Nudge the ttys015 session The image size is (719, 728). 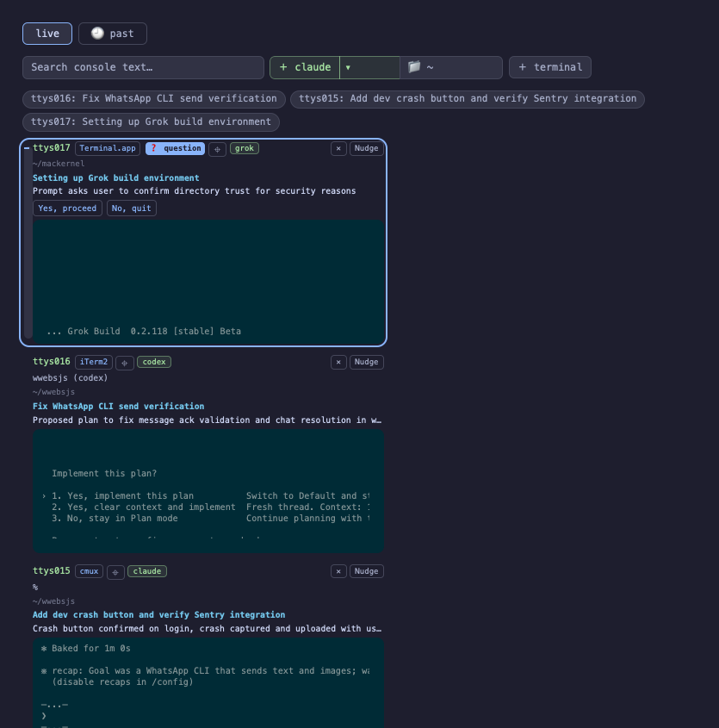click(366, 571)
